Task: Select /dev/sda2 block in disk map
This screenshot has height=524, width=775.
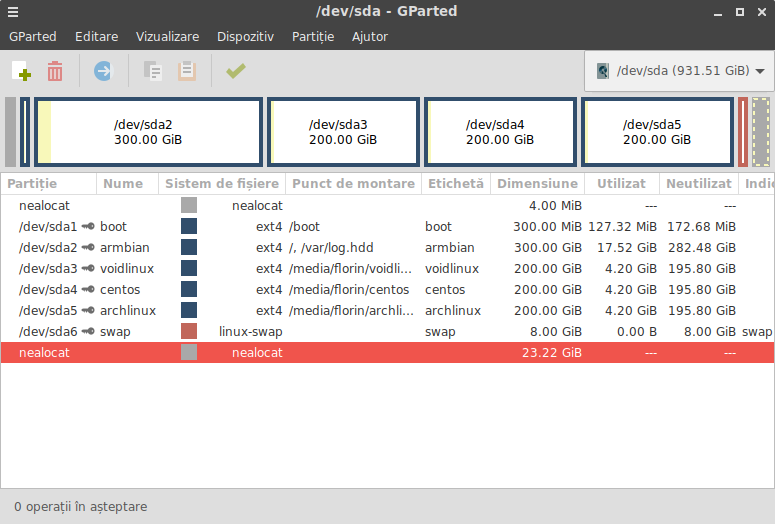Action: (x=148, y=132)
